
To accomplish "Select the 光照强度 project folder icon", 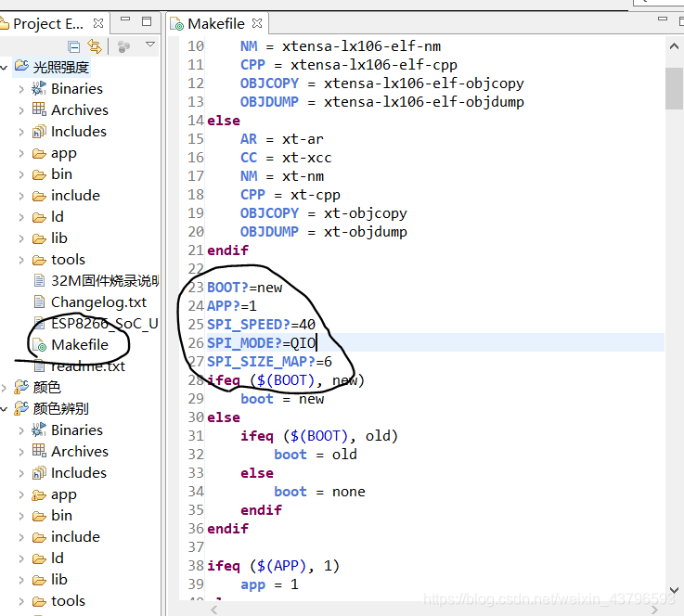I will (22, 66).
